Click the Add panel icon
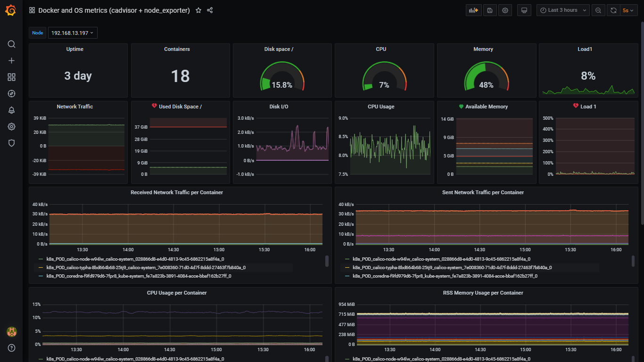The image size is (644, 362). pos(11,60)
